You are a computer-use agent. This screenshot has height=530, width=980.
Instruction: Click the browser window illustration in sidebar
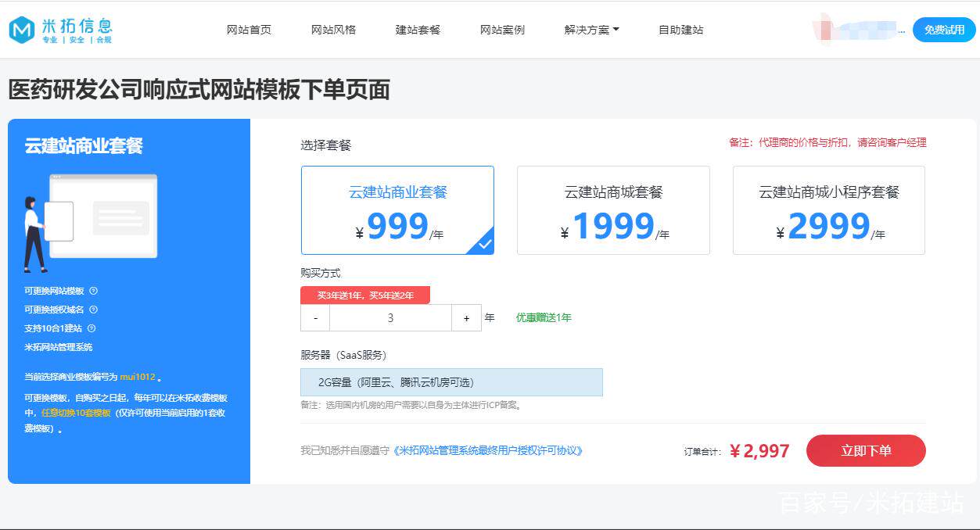tap(103, 216)
